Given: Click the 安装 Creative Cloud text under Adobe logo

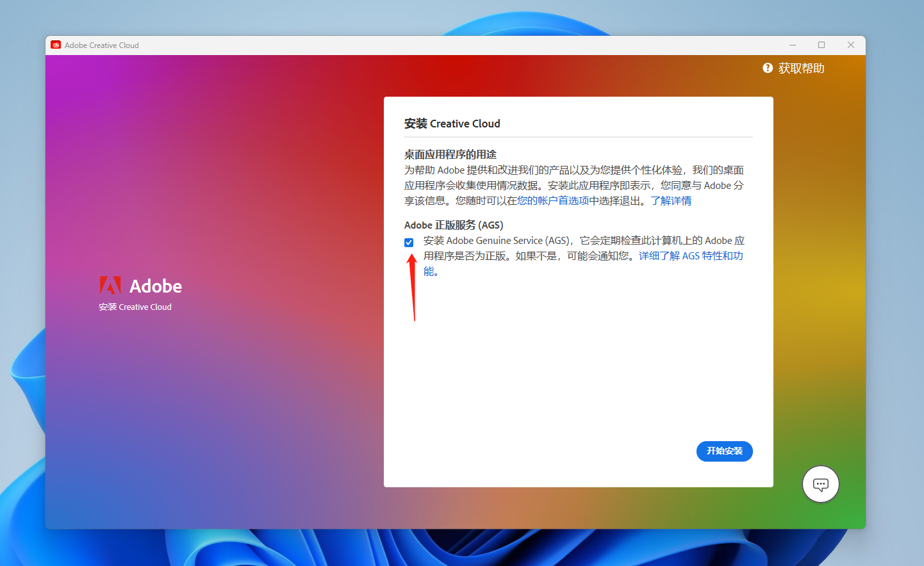Looking at the screenshot, I should (x=135, y=307).
